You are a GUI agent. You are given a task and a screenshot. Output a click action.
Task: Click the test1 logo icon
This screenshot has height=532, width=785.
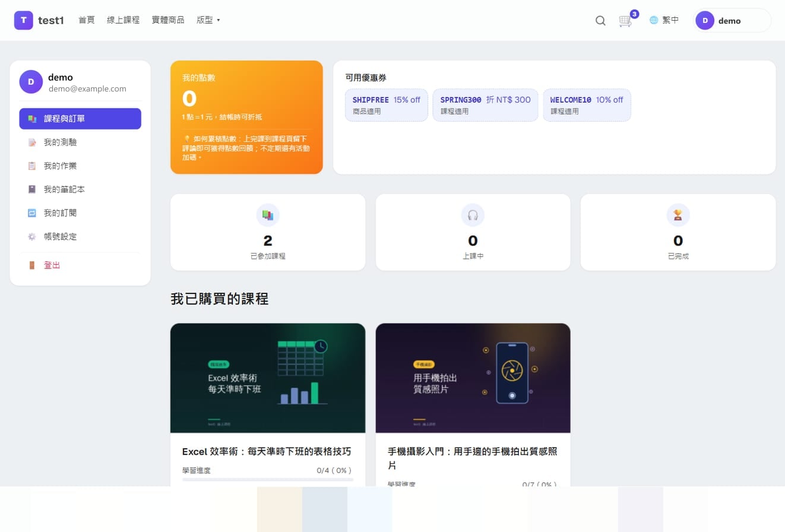pos(24,20)
